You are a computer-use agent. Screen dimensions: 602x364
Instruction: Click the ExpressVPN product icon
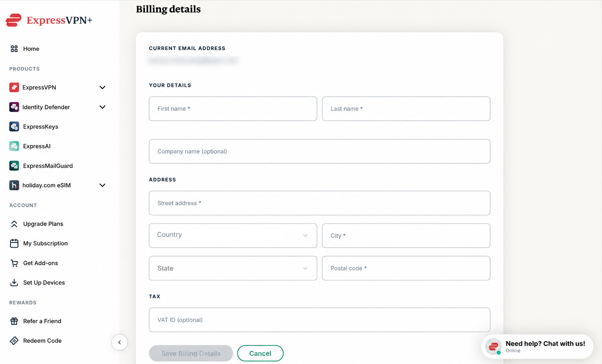coord(14,87)
